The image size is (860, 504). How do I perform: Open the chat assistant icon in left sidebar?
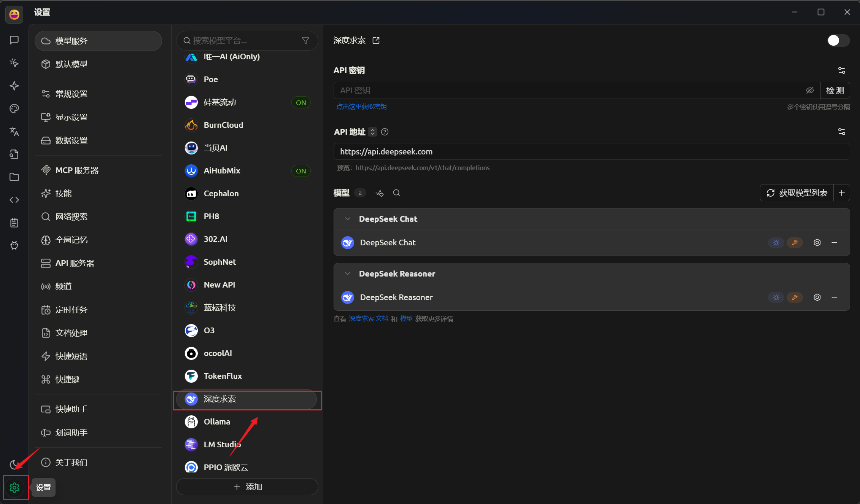point(14,40)
